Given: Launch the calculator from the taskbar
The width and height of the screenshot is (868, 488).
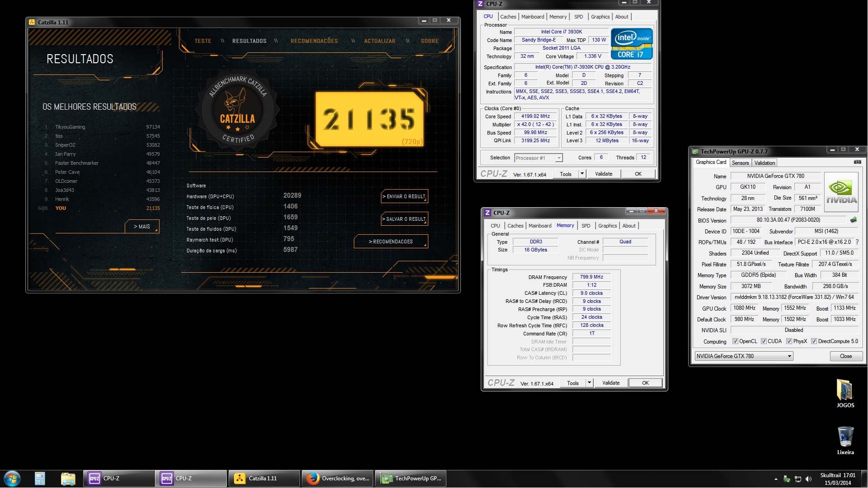Looking at the screenshot, I should (x=40, y=479).
